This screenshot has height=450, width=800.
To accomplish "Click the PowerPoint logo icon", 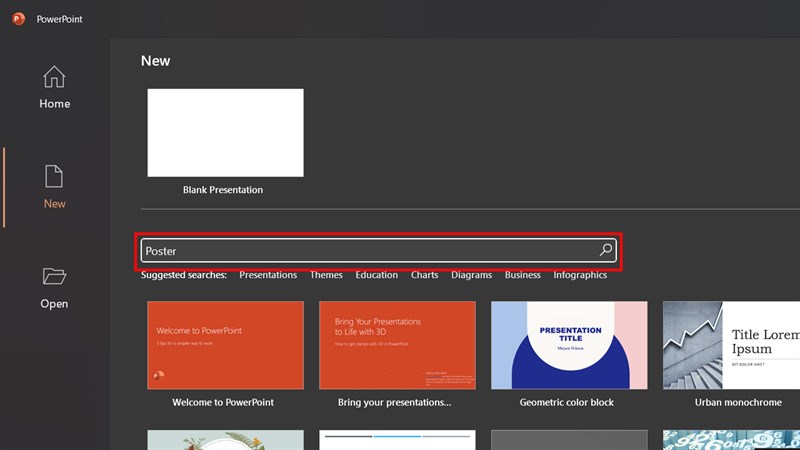I will tap(18, 18).
